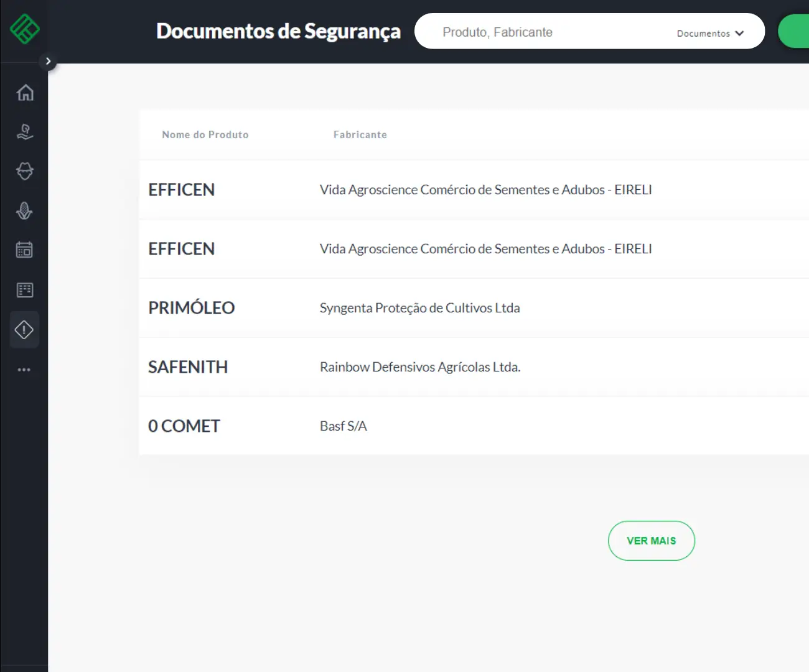Select the PRIMÓLEO product row
The height and width of the screenshot is (672, 809).
474,308
